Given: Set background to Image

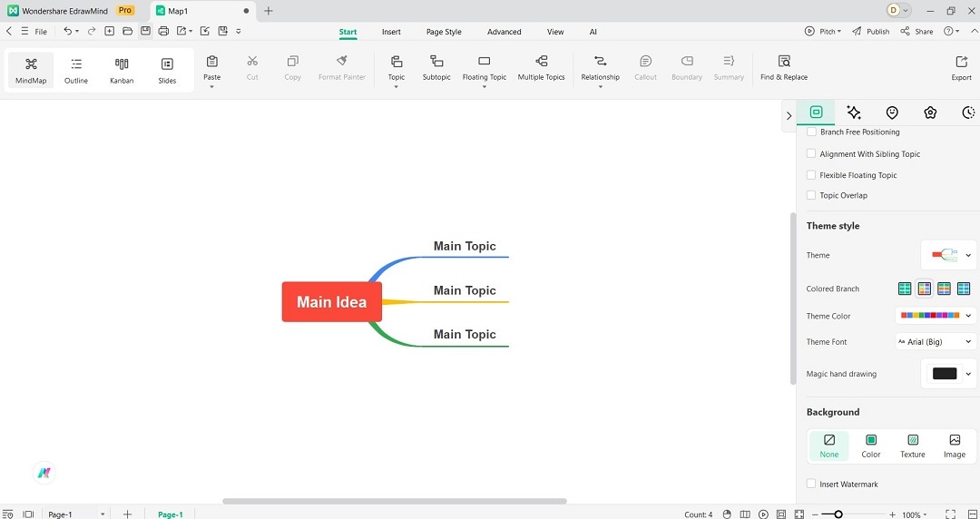Looking at the screenshot, I should [x=955, y=446].
